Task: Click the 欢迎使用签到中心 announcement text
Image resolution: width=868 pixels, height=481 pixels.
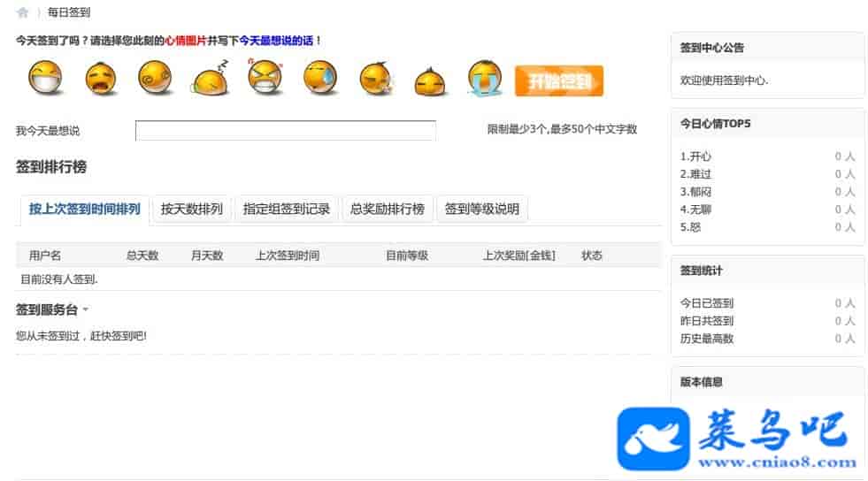Action: point(724,80)
